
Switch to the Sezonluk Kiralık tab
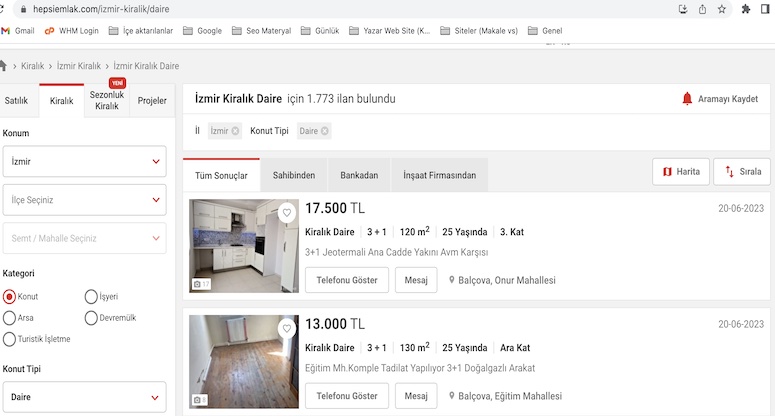click(107, 100)
